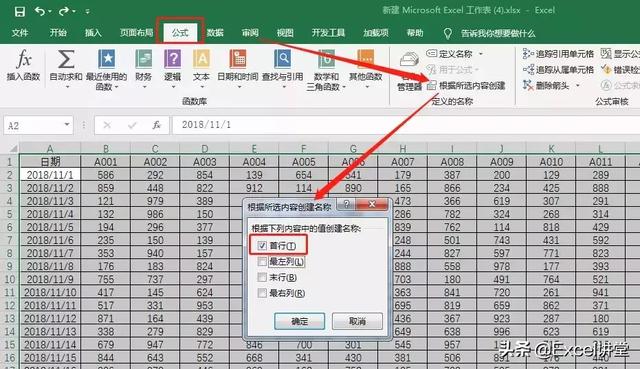The width and height of the screenshot is (640, 369).
Task: Click the dialog help question mark button
Action: click(346, 204)
